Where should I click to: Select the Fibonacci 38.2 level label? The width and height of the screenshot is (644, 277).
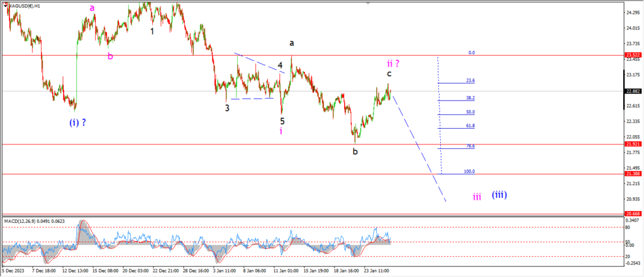470,98
